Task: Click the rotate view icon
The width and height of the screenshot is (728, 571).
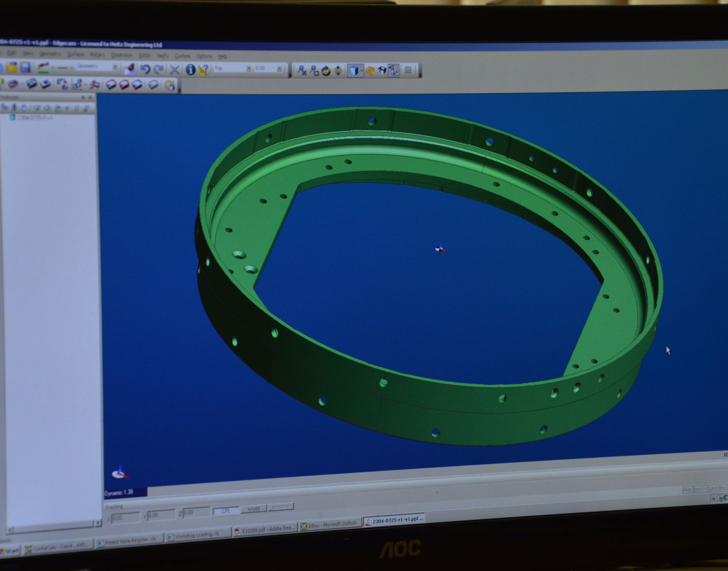Action: coord(326,71)
